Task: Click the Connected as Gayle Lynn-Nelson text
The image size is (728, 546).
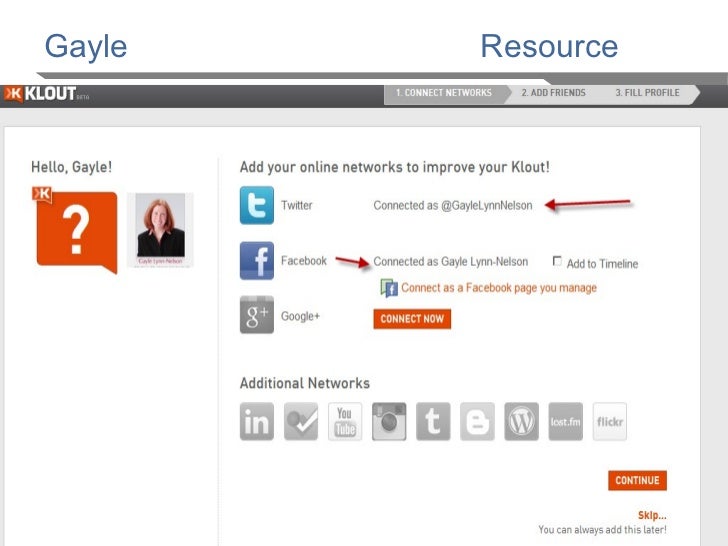Action: click(450, 261)
